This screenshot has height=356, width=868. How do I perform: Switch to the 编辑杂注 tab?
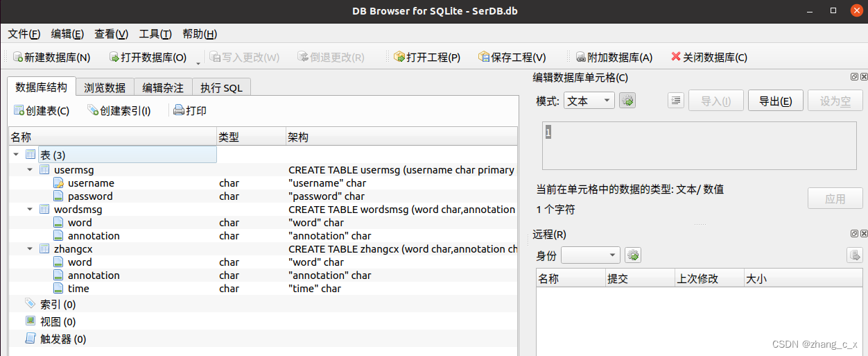[163, 87]
